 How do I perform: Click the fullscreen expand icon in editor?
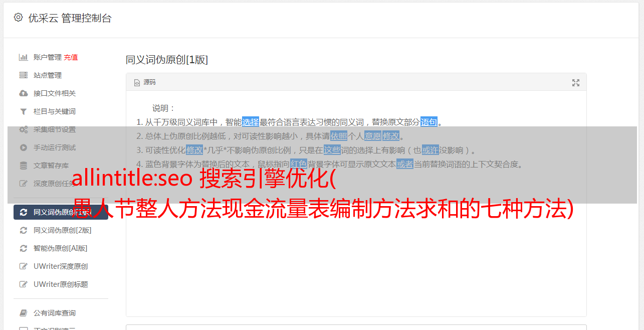tap(576, 83)
